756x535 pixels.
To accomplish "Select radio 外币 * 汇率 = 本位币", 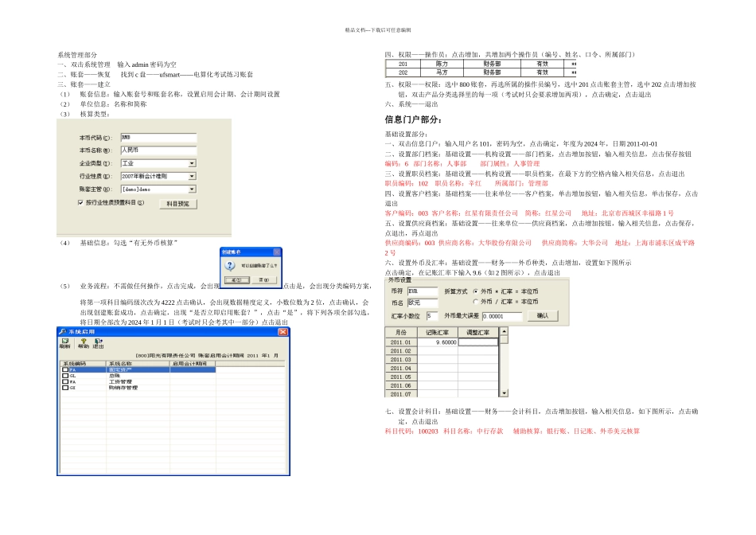I will (x=476, y=291).
